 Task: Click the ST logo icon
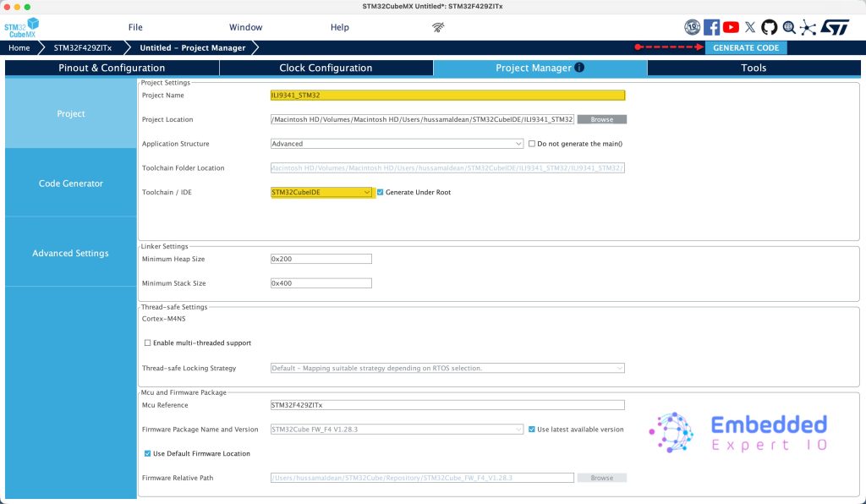836,27
